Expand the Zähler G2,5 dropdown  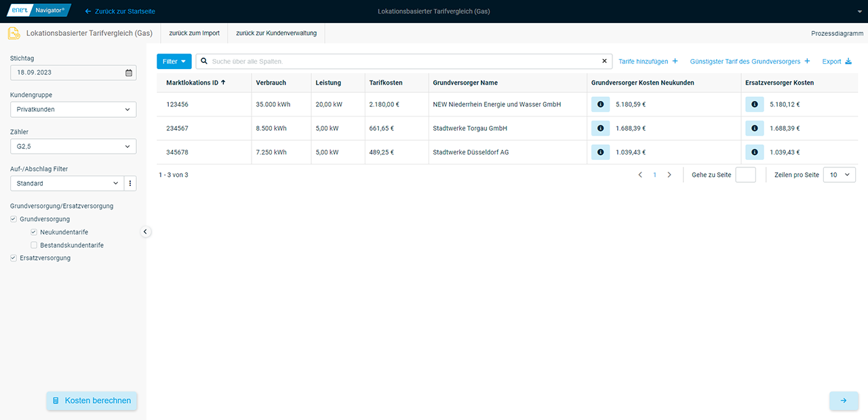tap(73, 146)
